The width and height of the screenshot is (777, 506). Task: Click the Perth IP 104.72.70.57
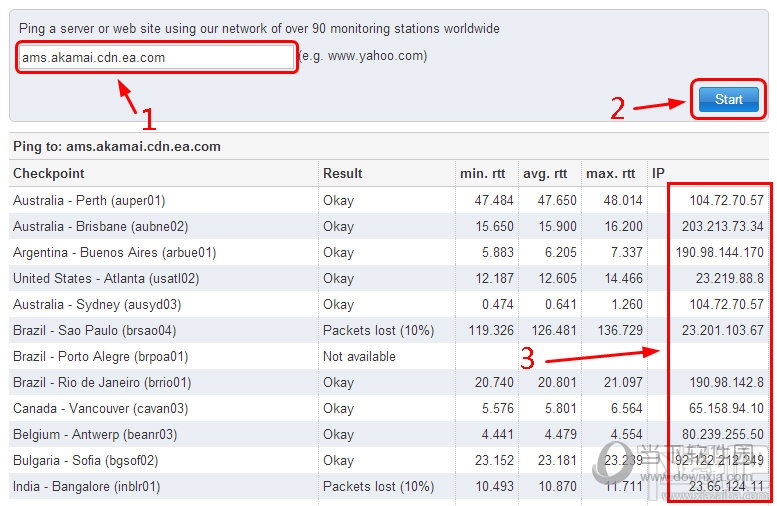[x=726, y=200]
